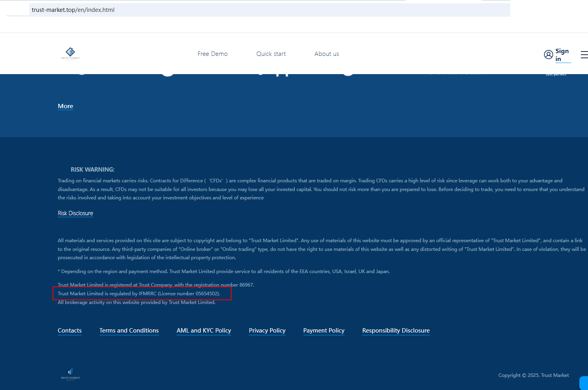Screen dimensions: 588x390
Task: Click the registration number 86967 line
Action: (x=156, y=285)
